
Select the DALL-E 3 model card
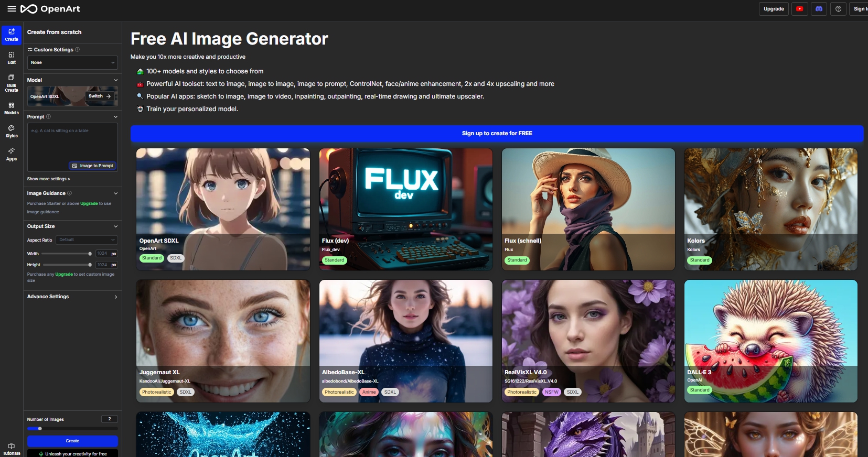click(x=770, y=341)
